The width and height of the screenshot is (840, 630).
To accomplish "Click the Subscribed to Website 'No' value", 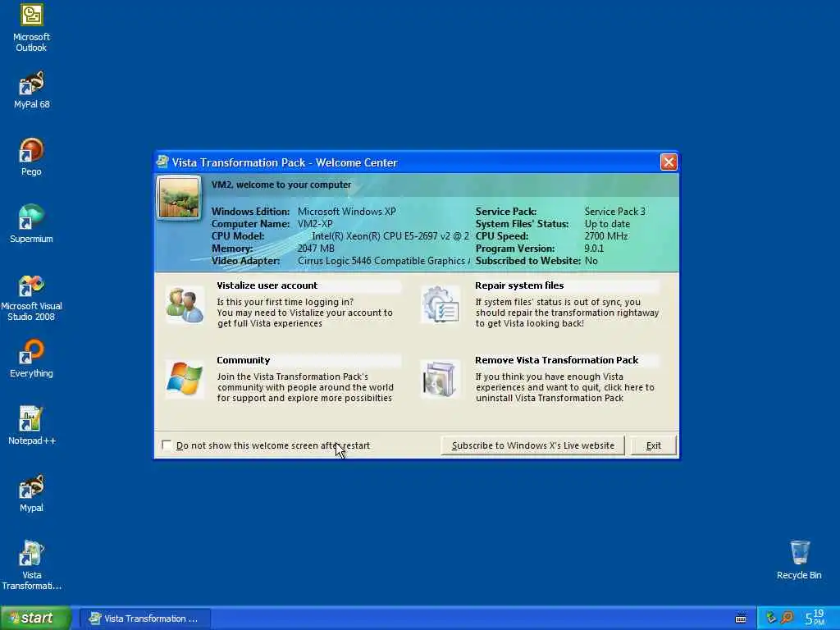I will pos(591,261).
